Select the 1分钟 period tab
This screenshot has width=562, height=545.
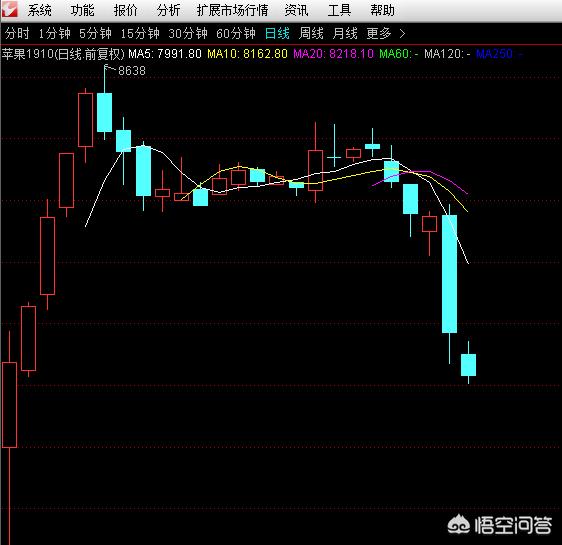point(54,34)
